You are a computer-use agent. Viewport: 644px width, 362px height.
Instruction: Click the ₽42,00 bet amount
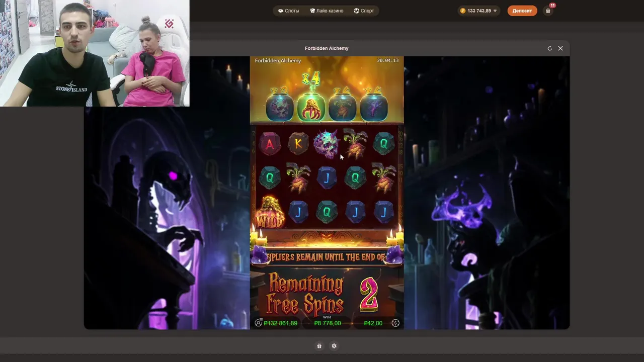click(x=373, y=323)
